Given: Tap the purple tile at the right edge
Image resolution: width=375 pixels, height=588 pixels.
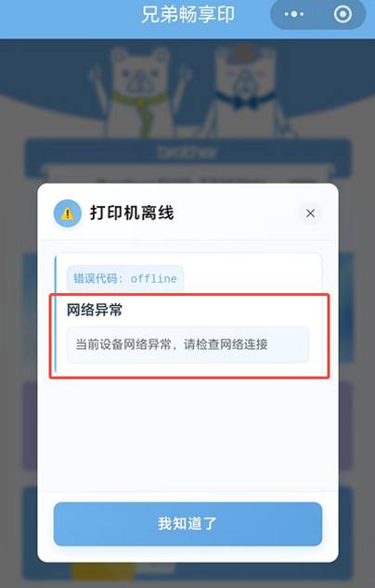Looking at the screenshot, I should [x=345, y=425].
